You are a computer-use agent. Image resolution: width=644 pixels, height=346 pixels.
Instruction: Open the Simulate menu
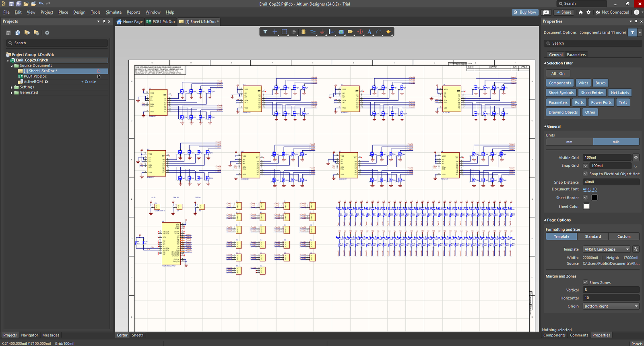(114, 12)
